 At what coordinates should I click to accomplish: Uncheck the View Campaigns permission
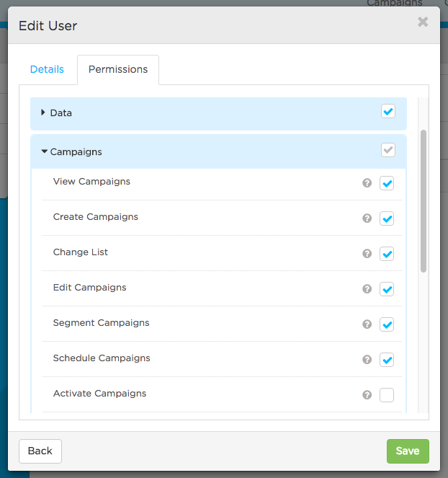(387, 183)
